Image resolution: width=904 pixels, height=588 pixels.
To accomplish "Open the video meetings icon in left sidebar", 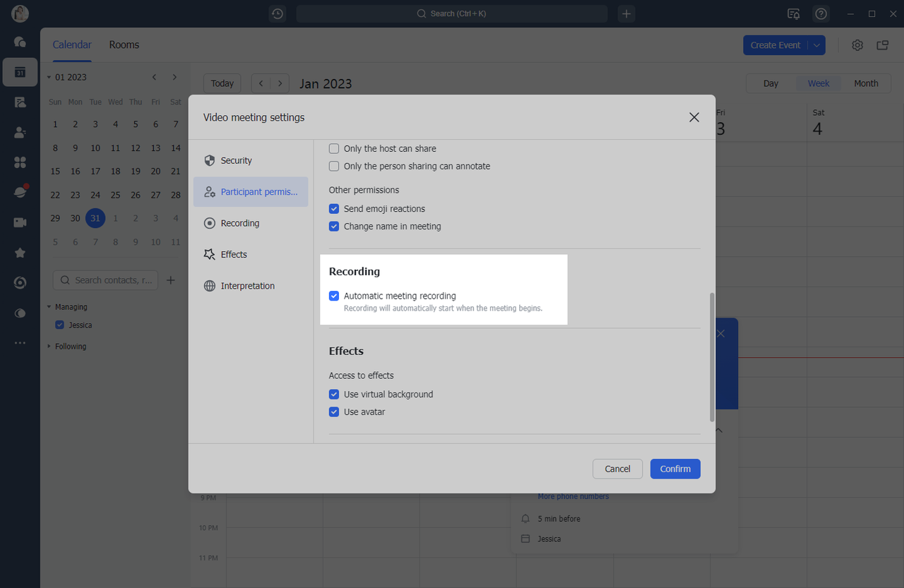I will pos(20,222).
